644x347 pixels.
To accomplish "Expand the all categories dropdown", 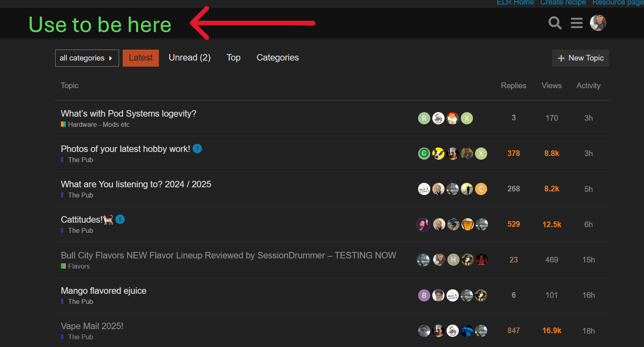I will tap(87, 58).
